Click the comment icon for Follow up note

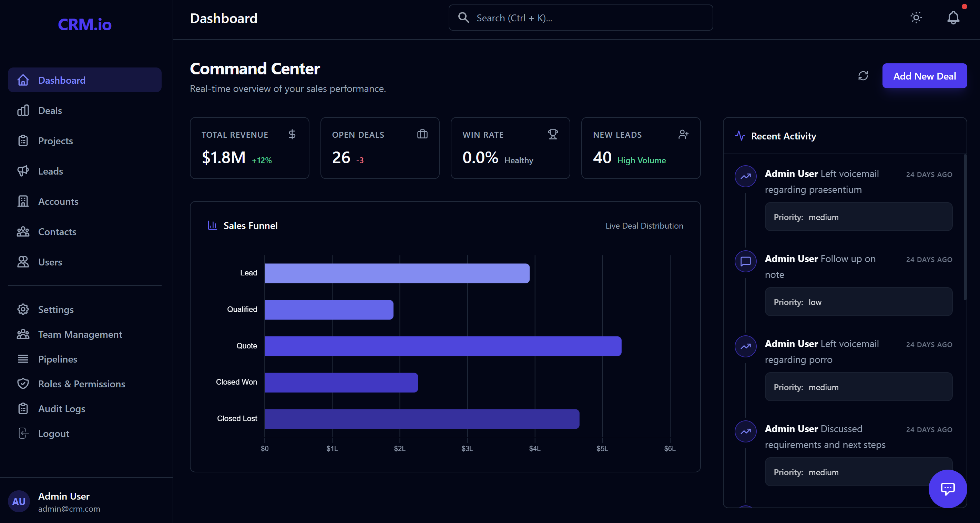tap(746, 261)
